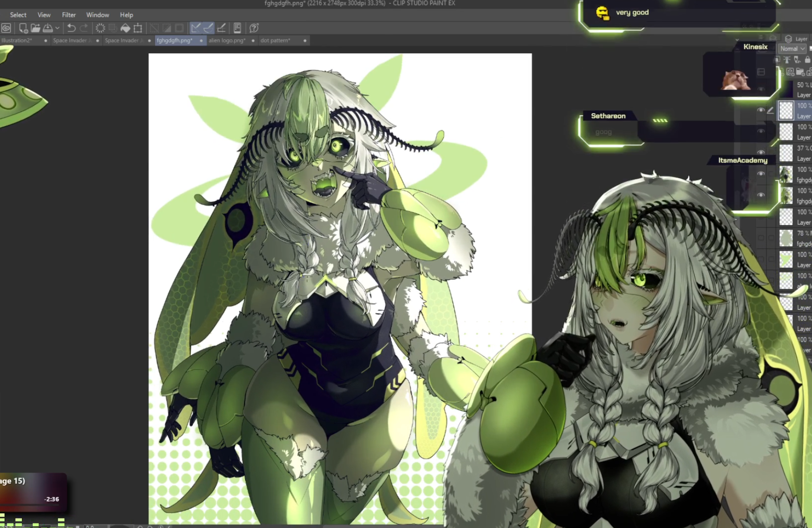The width and height of the screenshot is (812, 528).
Task: Click the lock column box of the 78 % layer
Action: 771,238
